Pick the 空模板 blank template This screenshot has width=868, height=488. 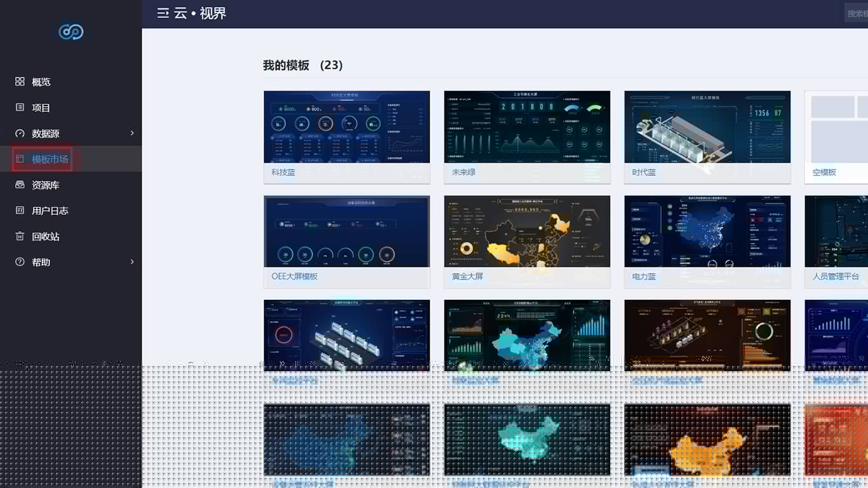click(x=836, y=137)
